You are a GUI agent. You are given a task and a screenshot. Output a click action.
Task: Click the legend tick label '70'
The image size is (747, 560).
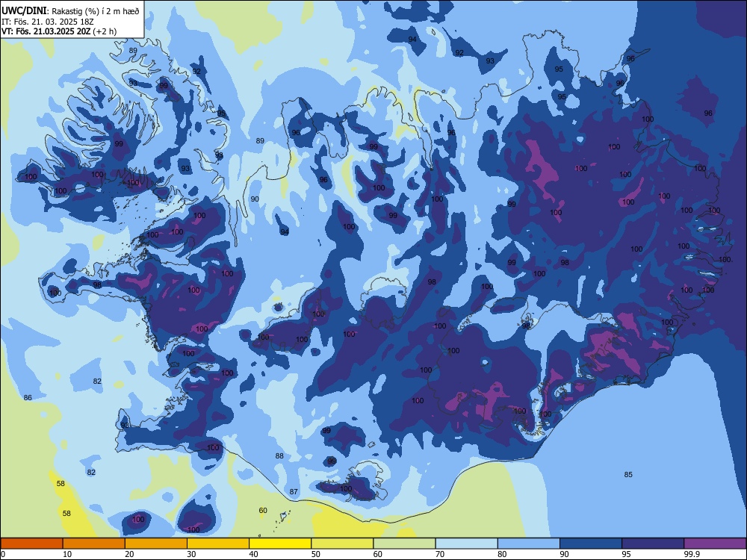pos(440,554)
